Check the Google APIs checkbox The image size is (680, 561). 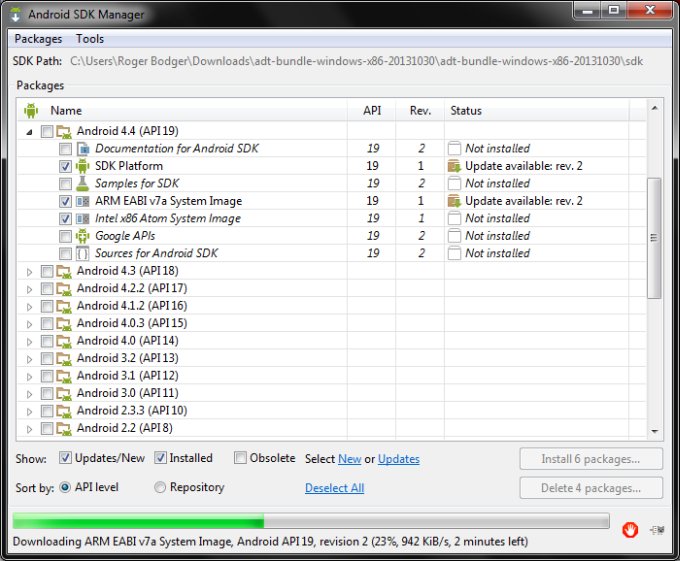tap(65, 236)
